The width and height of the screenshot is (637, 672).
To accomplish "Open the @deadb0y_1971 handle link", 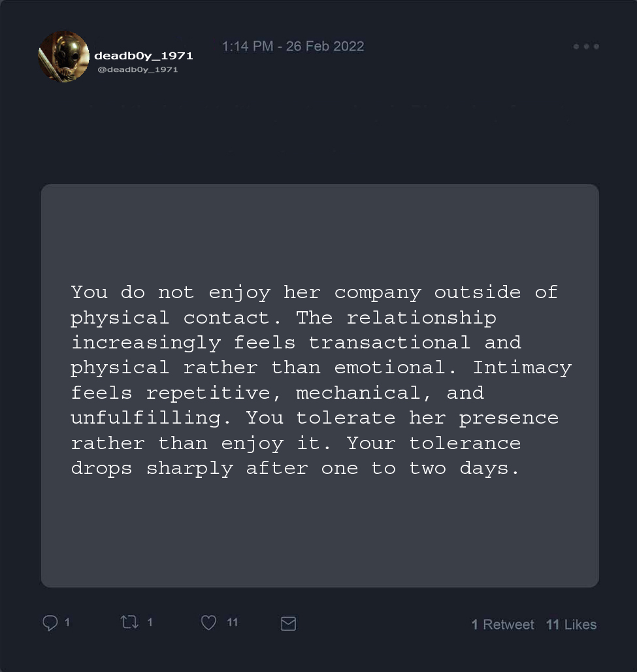I will click(x=137, y=69).
